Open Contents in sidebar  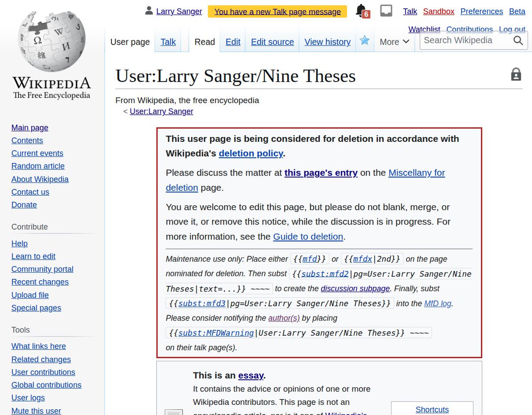click(27, 141)
